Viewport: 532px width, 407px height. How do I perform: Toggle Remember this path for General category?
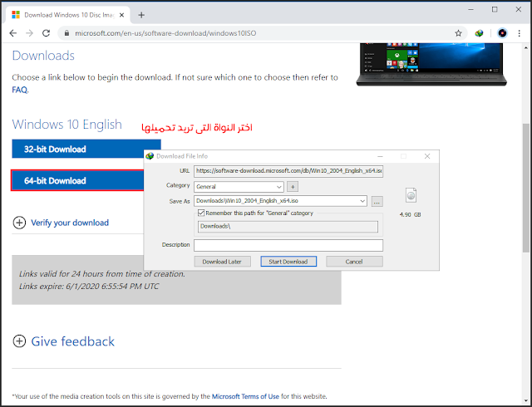[201, 213]
